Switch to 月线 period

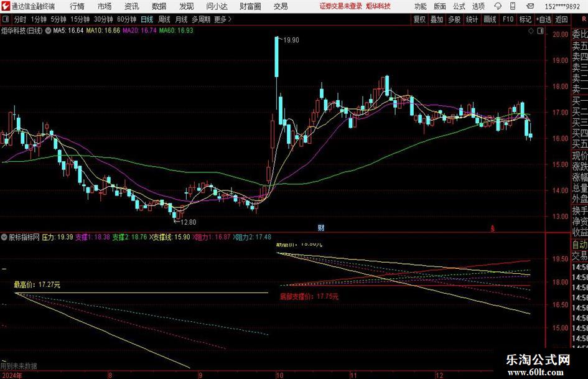[x=182, y=19]
